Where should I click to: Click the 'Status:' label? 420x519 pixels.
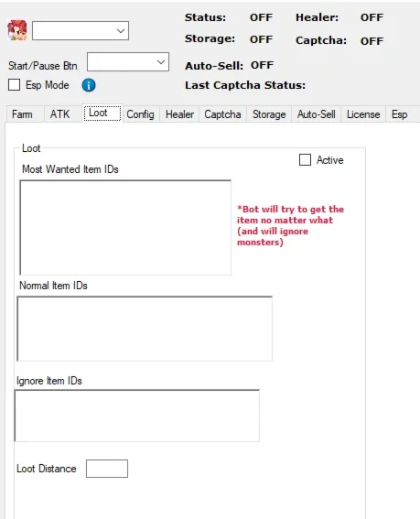pyautogui.click(x=205, y=17)
